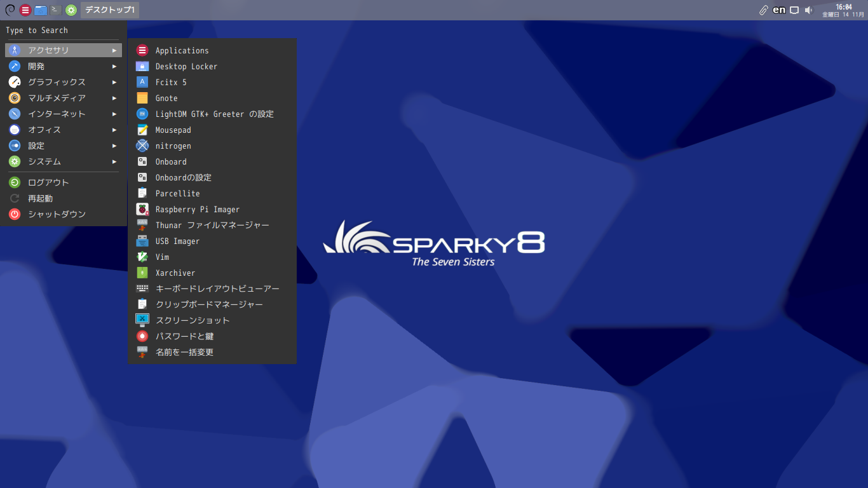
Task: Click ログアウト in the menu
Action: pos(63,182)
